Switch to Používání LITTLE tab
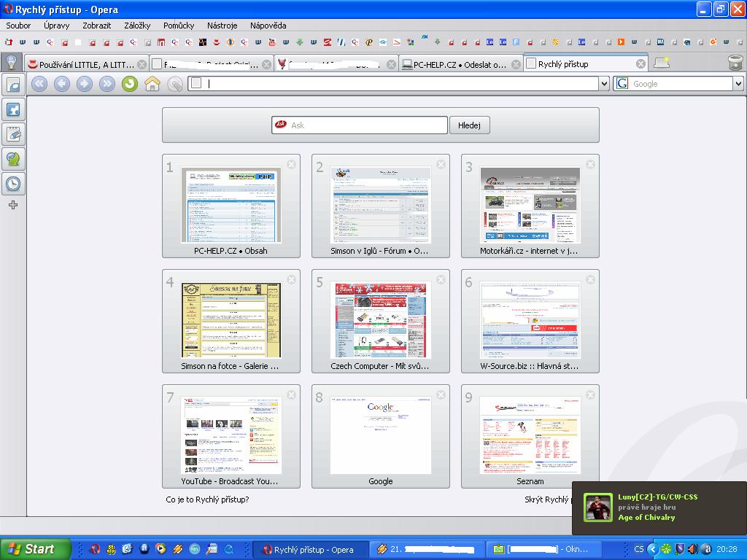Viewport: 747px width, 560px height. (86, 64)
